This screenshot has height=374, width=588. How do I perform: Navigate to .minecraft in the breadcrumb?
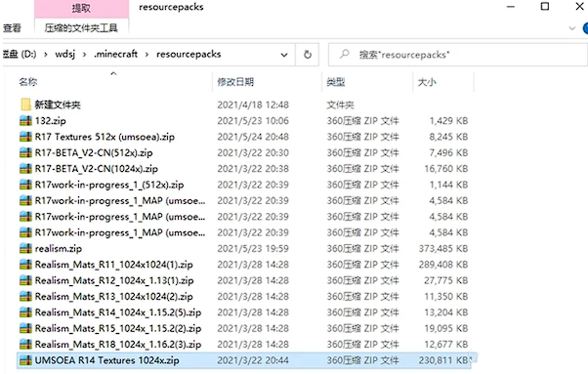pyautogui.click(x=115, y=55)
